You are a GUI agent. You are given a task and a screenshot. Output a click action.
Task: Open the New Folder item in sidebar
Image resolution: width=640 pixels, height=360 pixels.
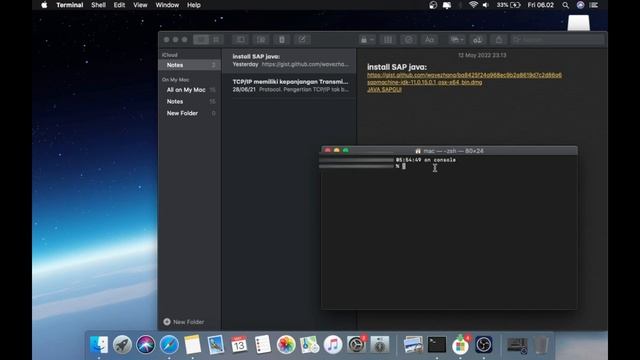pos(189,113)
